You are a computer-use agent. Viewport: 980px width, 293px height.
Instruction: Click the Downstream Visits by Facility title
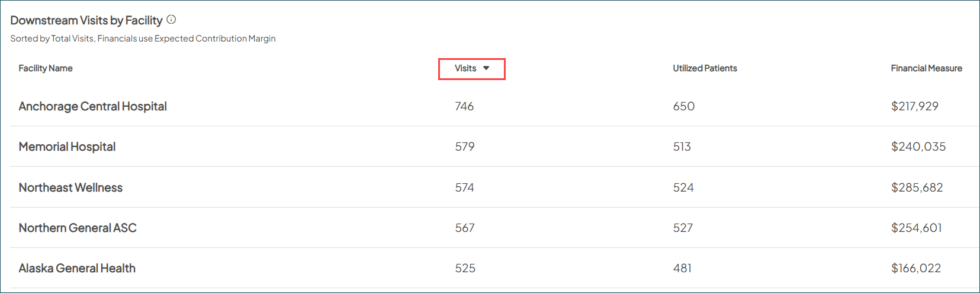pos(86,20)
